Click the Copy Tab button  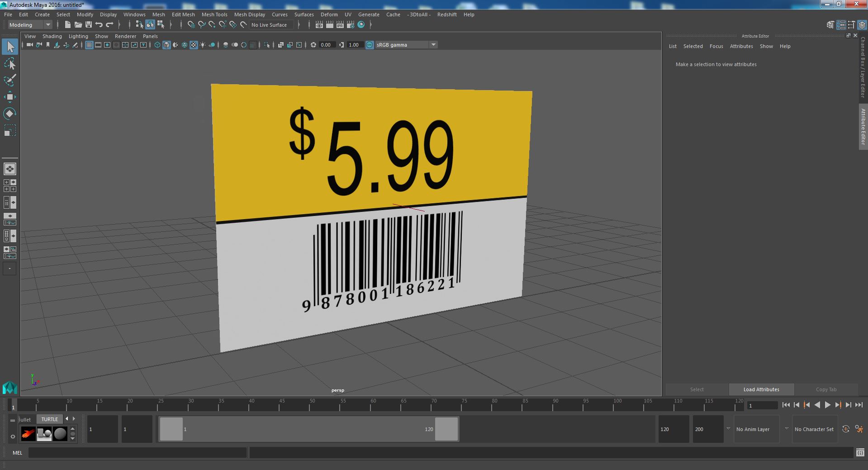[826, 389]
